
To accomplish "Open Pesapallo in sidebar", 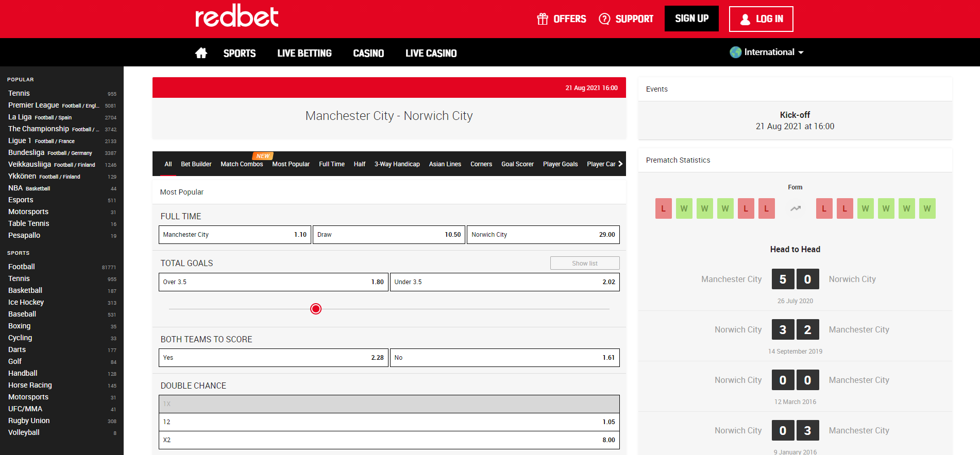I will click(62, 235).
